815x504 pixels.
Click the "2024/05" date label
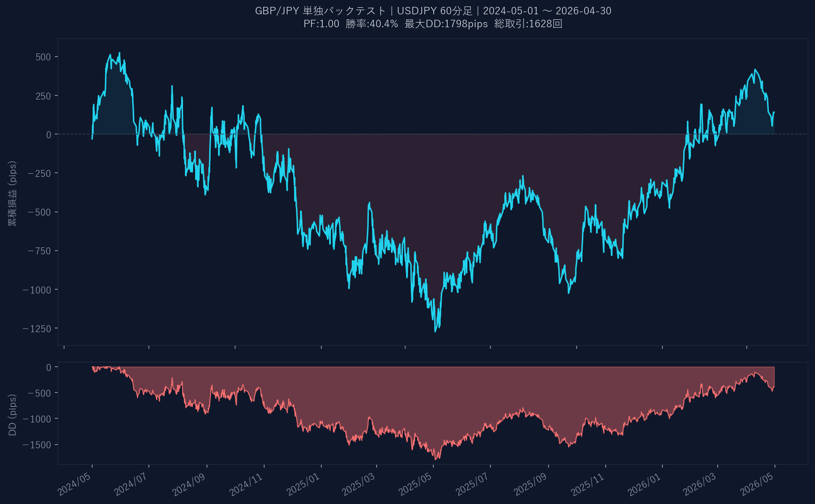(x=75, y=484)
